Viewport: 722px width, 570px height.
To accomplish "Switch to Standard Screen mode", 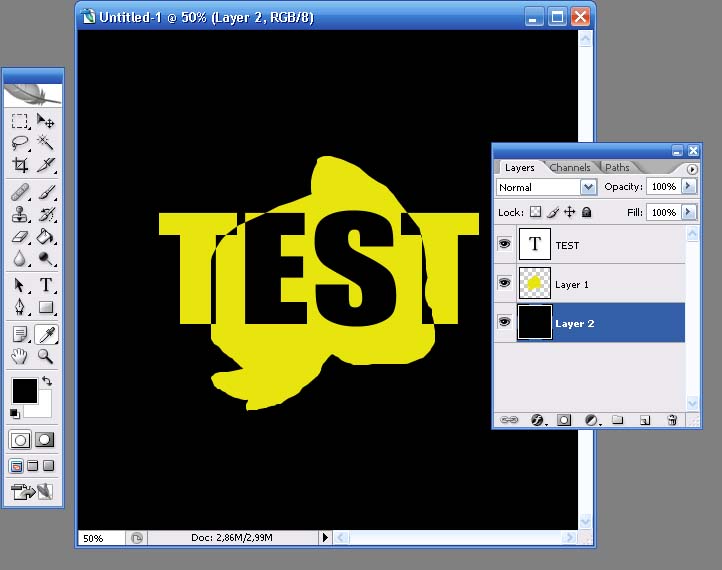I will point(16,466).
